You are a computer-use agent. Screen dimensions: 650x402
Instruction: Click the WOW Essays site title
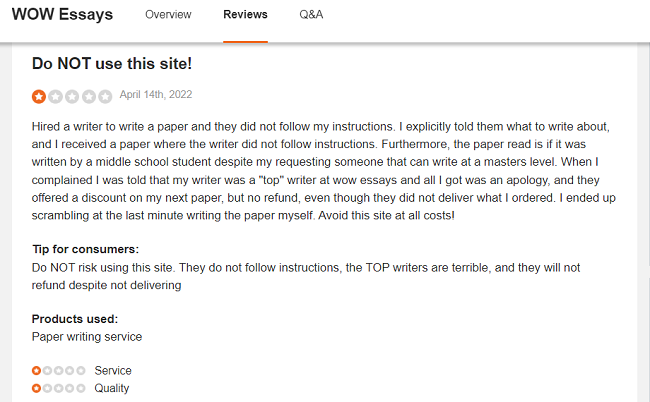(x=62, y=15)
